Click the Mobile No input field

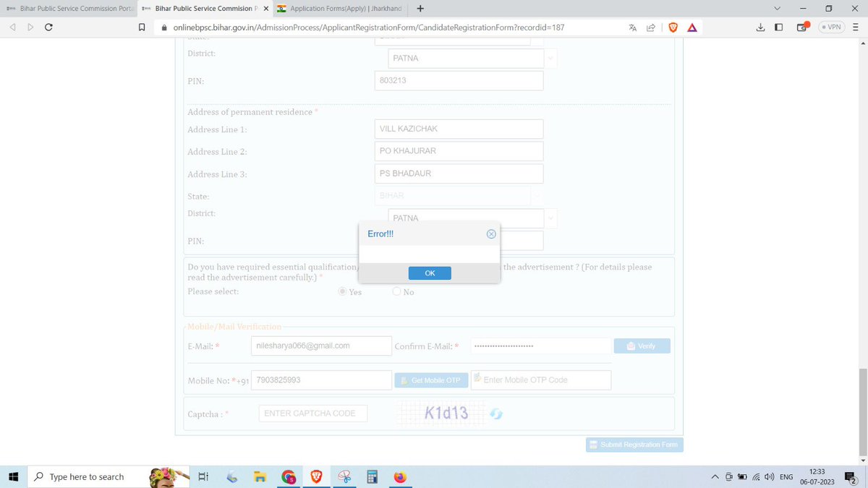coord(321,380)
